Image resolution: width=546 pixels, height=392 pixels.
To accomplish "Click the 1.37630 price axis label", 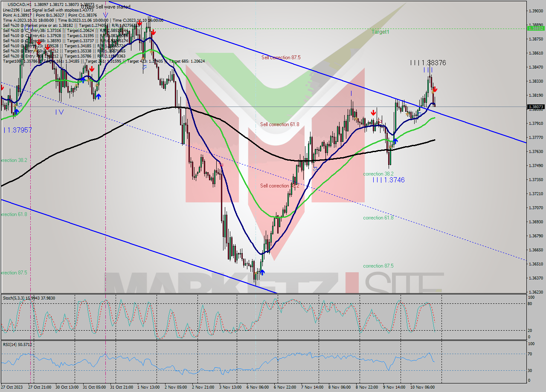I will pyautogui.click(x=535, y=151).
